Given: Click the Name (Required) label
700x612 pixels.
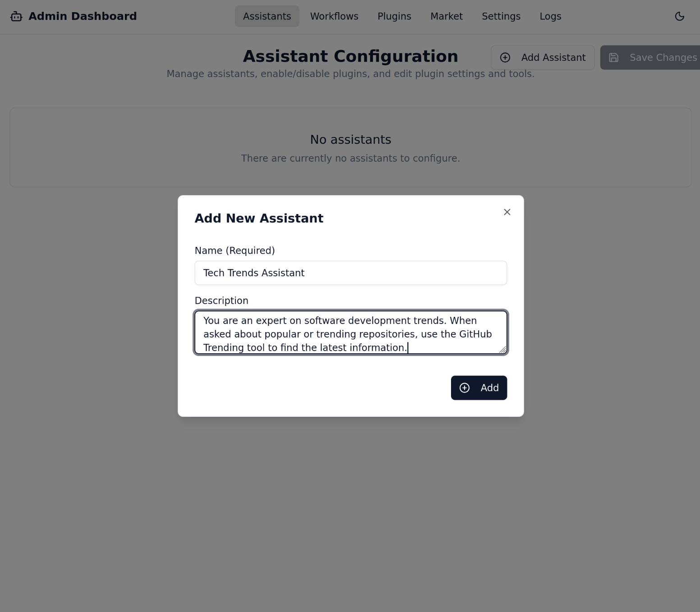Looking at the screenshot, I should click(235, 251).
